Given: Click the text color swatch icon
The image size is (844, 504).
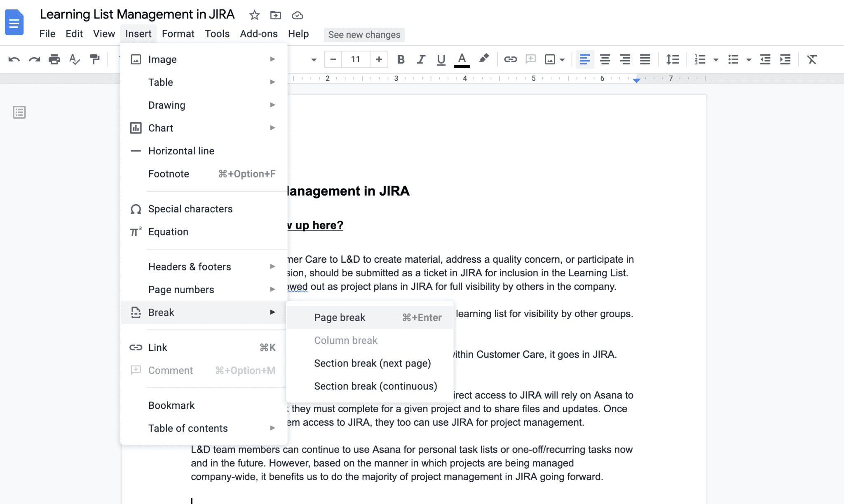Looking at the screenshot, I should point(462,59).
